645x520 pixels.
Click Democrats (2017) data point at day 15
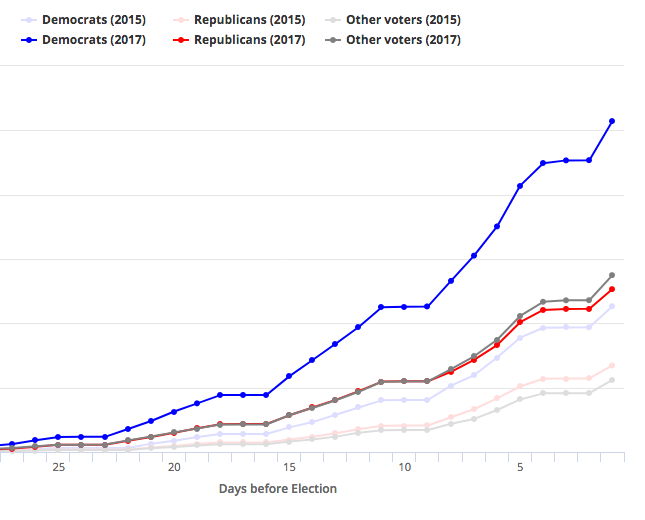289,376
